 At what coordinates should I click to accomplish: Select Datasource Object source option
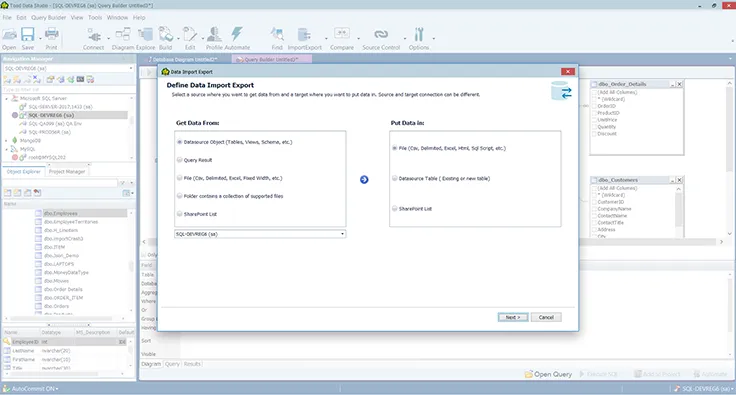click(180, 142)
